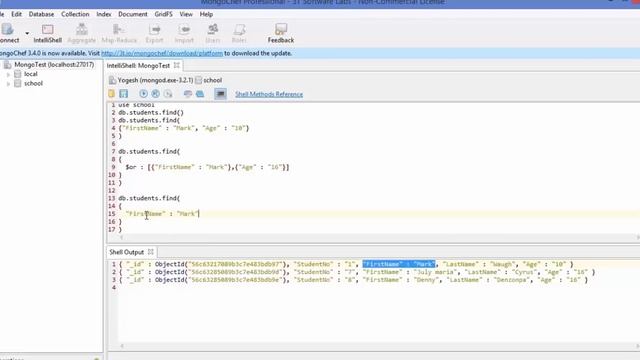The width and height of the screenshot is (640, 360).
Task: Close the IntelliShell: MongoTest tab
Action: coord(176,65)
